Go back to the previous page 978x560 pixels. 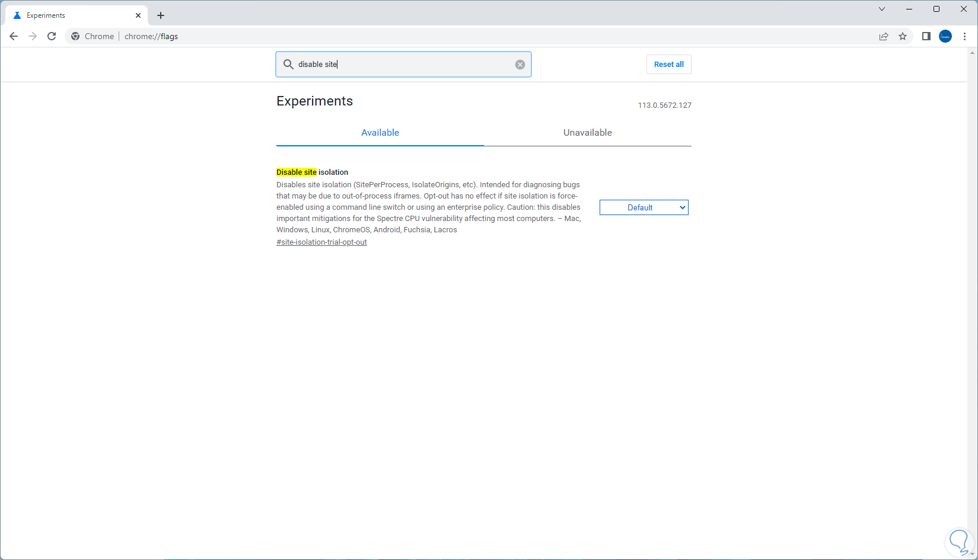[x=14, y=36]
